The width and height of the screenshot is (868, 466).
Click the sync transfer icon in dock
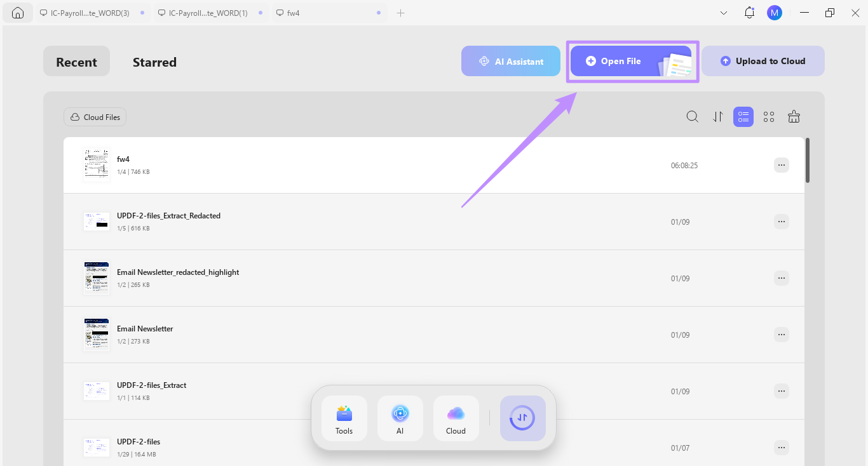coord(523,418)
